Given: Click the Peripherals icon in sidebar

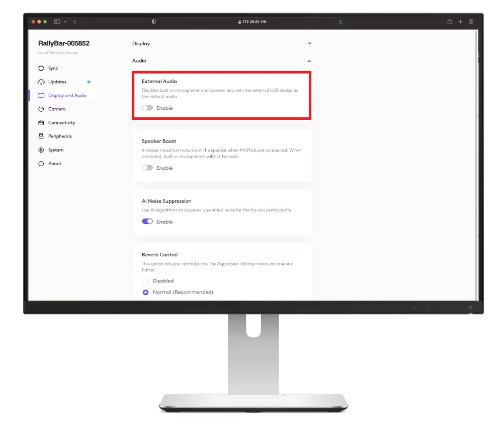Looking at the screenshot, I should coord(41,136).
